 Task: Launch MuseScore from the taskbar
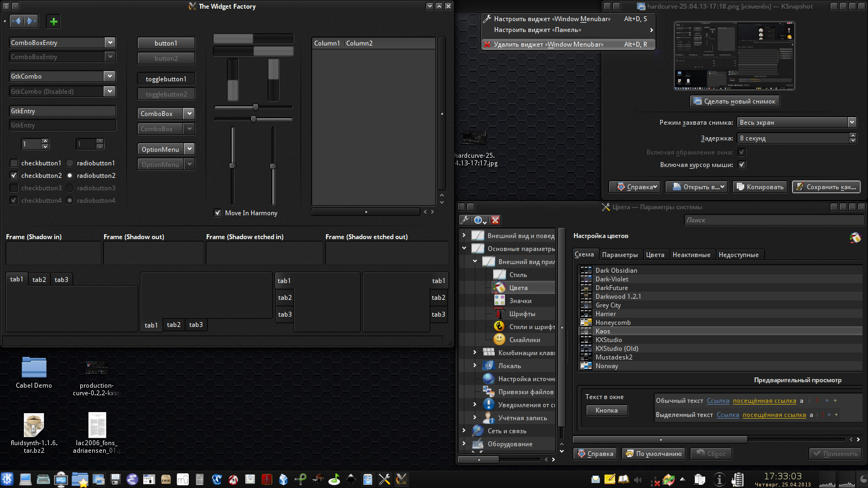click(x=183, y=479)
